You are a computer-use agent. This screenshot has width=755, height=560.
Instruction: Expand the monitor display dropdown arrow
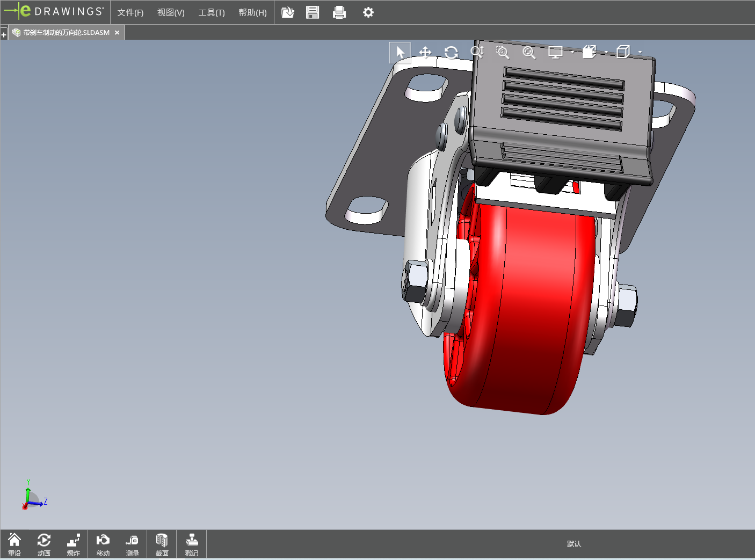572,52
